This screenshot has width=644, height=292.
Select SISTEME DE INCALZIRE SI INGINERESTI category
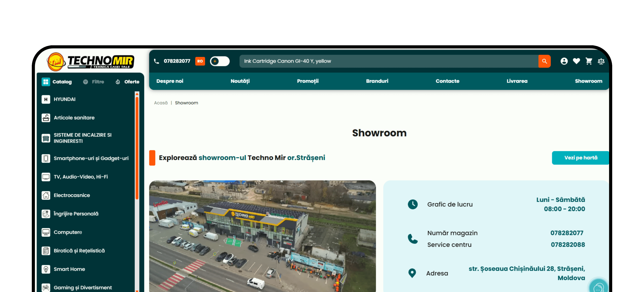(83, 138)
